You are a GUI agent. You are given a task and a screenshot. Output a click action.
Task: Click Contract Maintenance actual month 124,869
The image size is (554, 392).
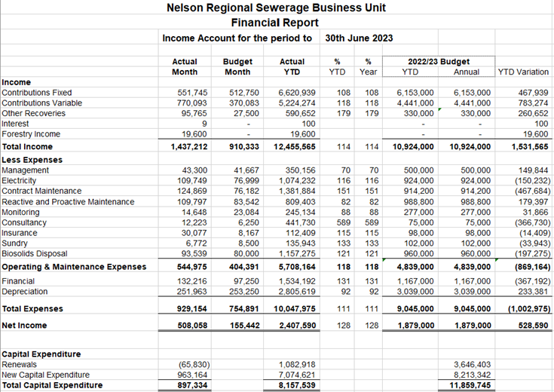pos(192,191)
